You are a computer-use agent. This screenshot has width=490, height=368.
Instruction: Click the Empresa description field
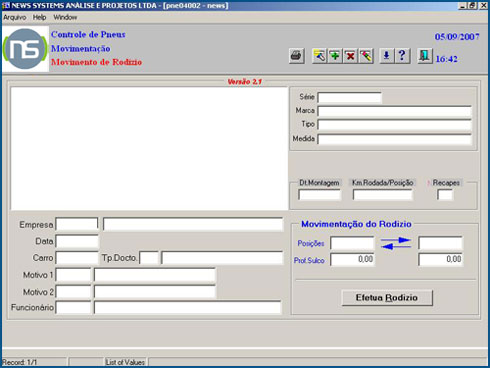click(193, 224)
